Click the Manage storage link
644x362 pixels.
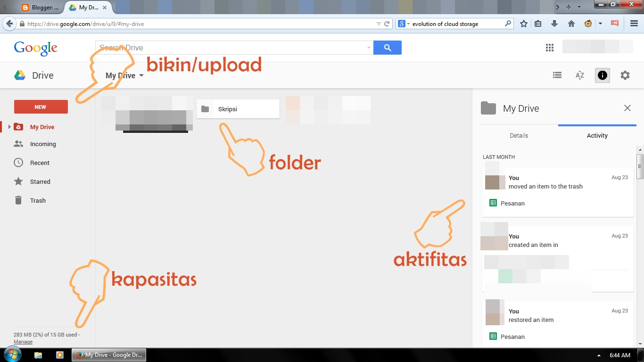23,342
